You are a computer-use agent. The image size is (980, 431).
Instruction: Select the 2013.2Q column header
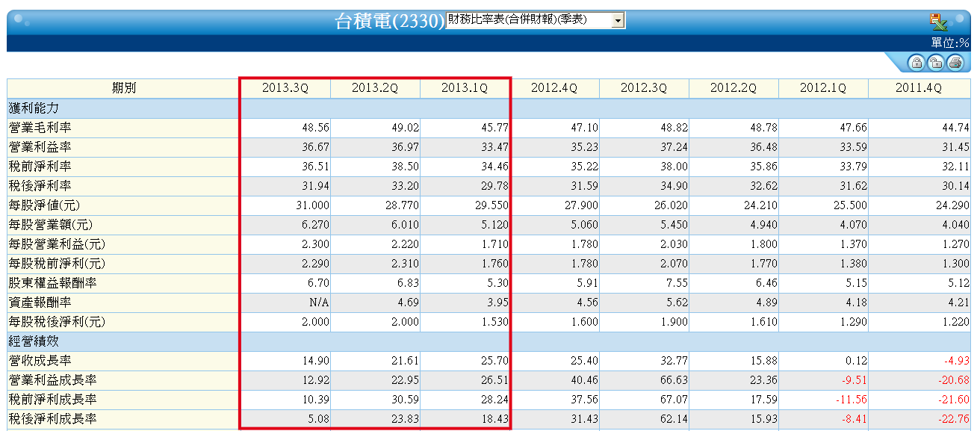click(x=375, y=88)
